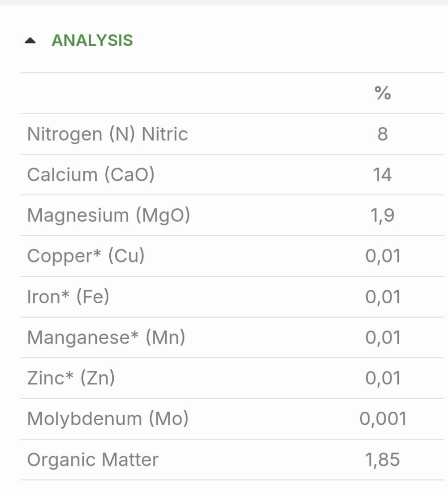Click the Zinc value 0,01
The image size is (448, 496).
pyautogui.click(x=383, y=378)
